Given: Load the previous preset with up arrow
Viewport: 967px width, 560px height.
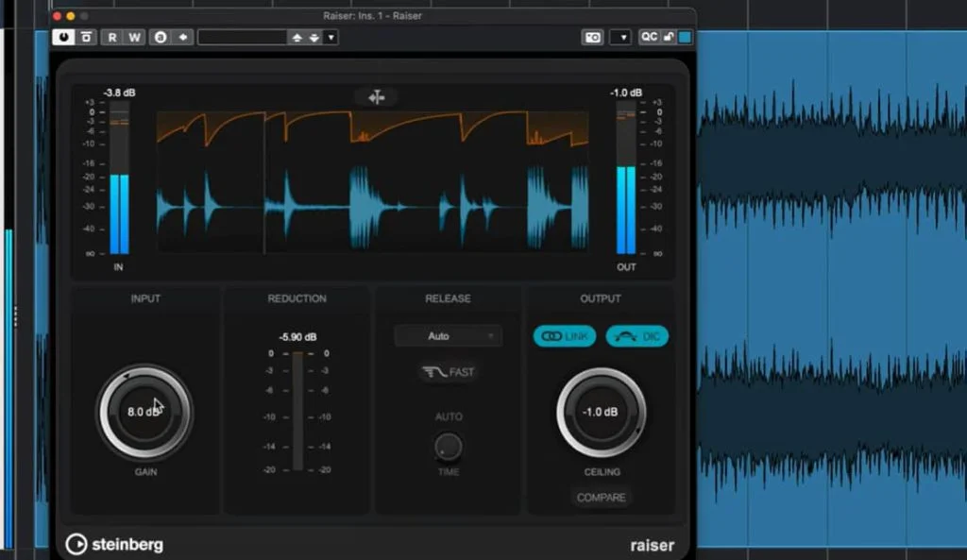Looking at the screenshot, I should coord(297,38).
